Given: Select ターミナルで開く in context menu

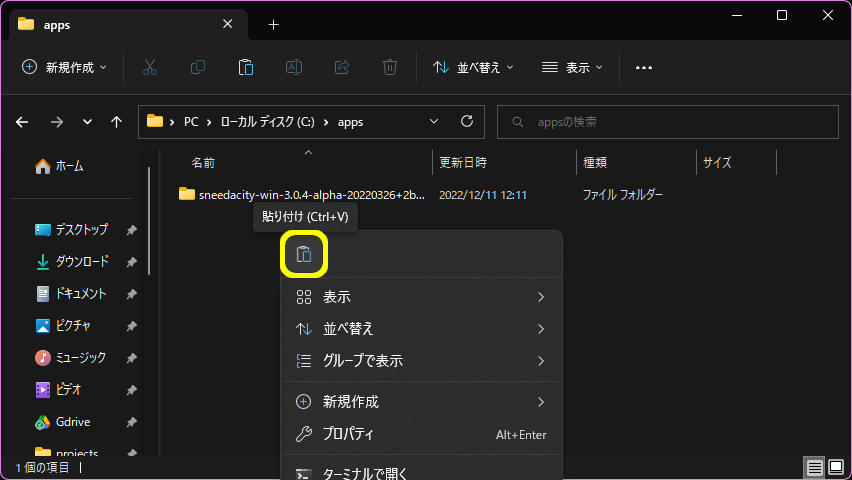Looking at the screenshot, I should pos(422,472).
